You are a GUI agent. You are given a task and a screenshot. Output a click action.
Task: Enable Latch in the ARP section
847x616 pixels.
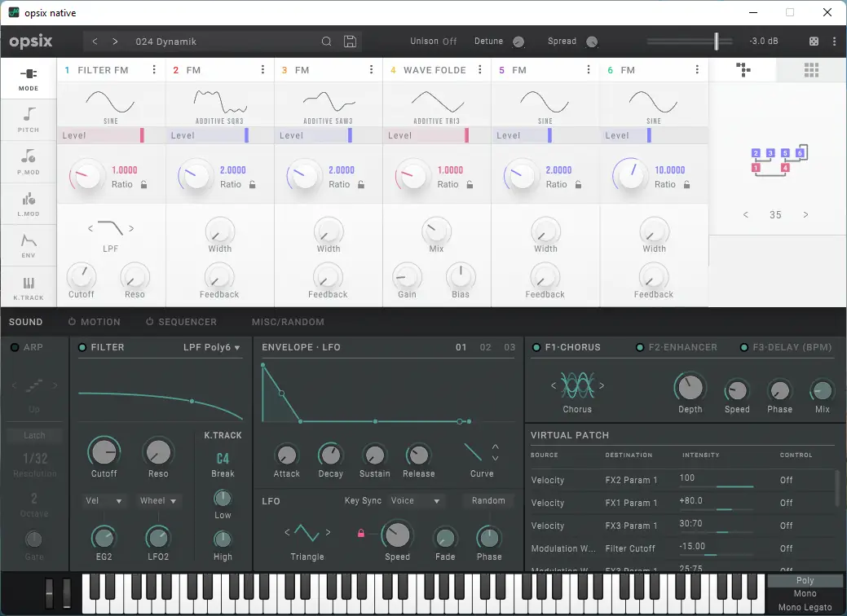pyautogui.click(x=33, y=435)
